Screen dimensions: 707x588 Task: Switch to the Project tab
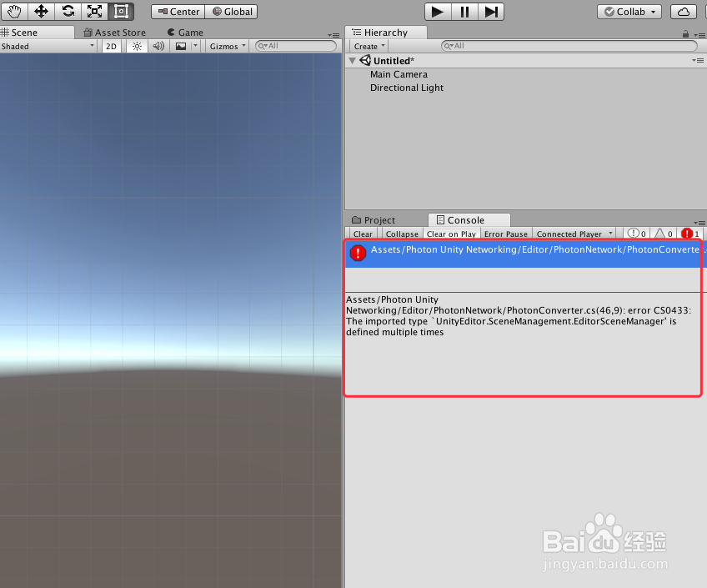374,220
